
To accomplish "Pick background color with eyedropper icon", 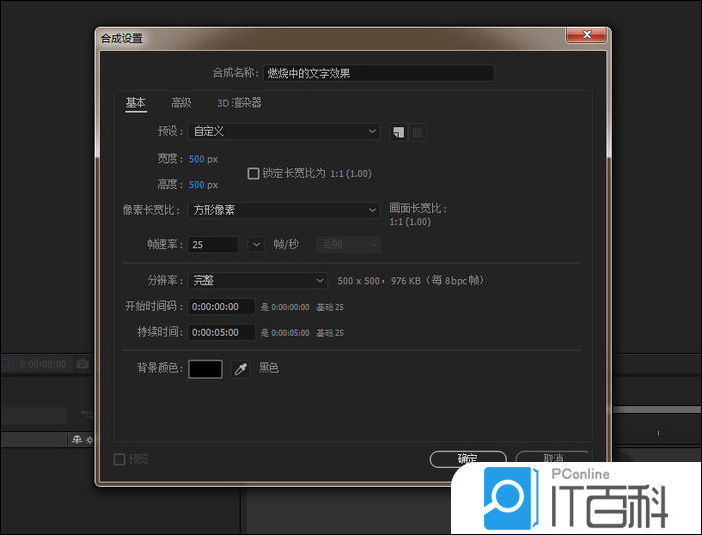I will (x=240, y=369).
